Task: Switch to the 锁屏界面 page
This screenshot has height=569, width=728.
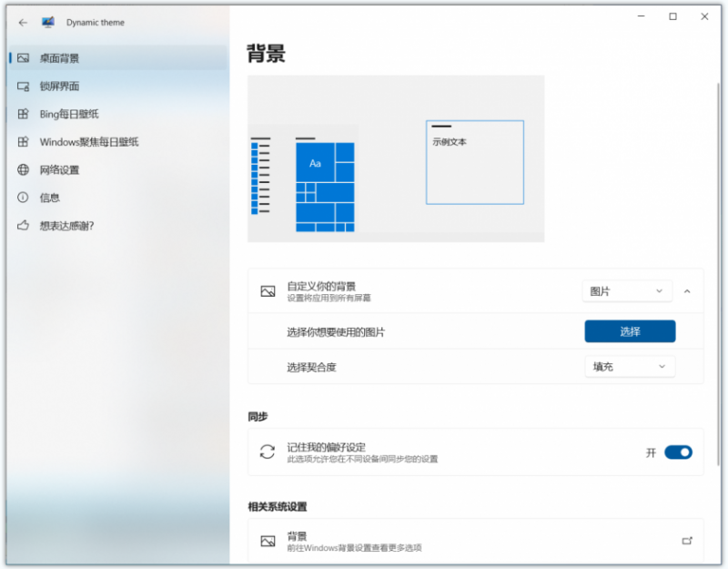Action: click(118, 86)
